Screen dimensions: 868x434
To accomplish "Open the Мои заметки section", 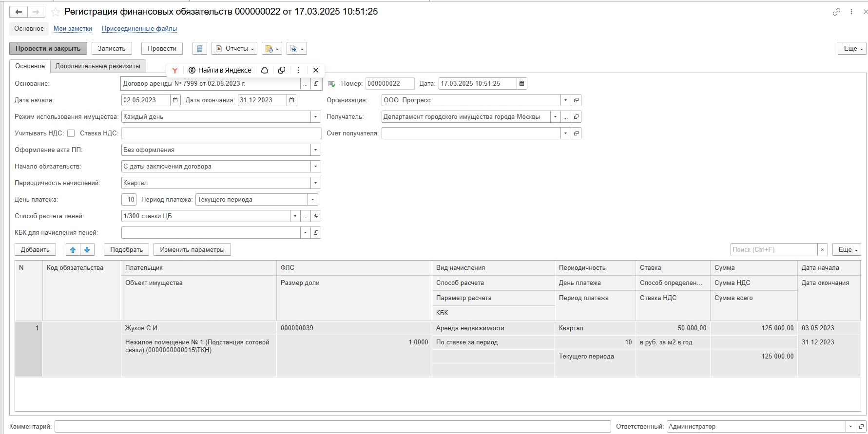I will click(73, 29).
